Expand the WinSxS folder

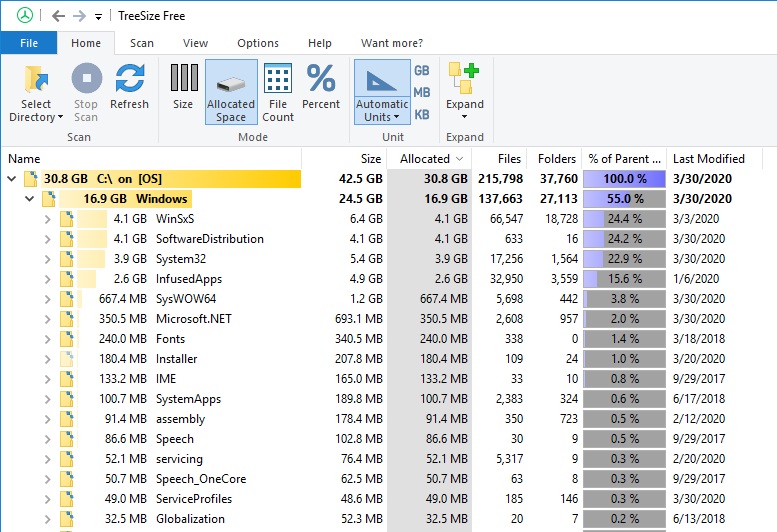click(x=48, y=219)
